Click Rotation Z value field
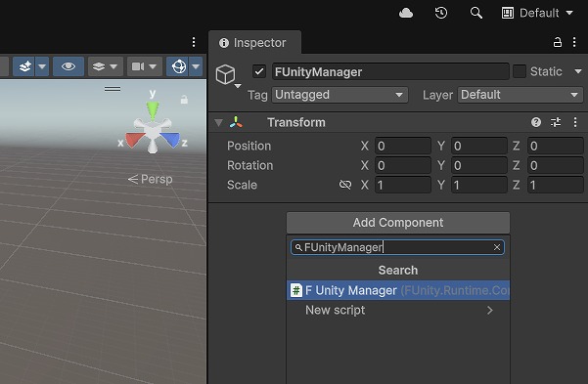Screen dimensions: 588x384 [556, 165]
